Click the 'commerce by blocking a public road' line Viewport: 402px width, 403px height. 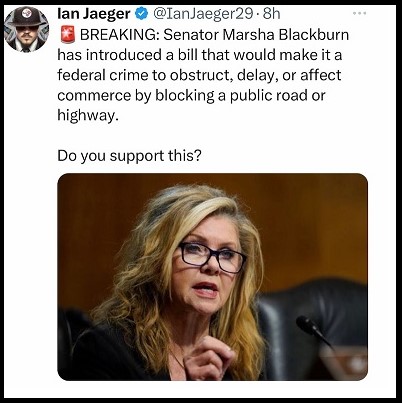191,95
